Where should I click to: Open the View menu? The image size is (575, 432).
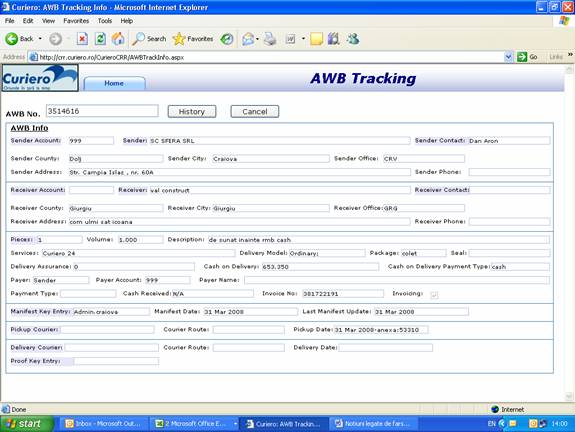48,21
